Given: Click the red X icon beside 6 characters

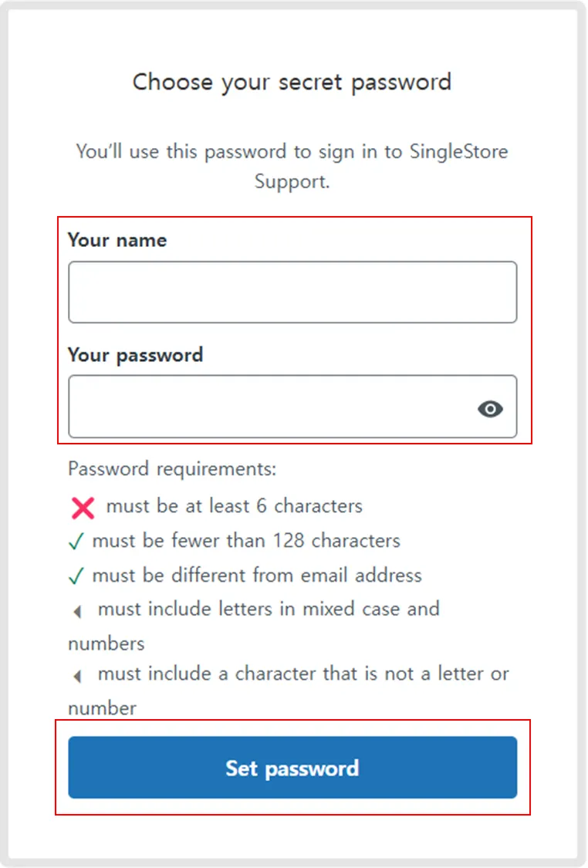Looking at the screenshot, I should 83,508.
